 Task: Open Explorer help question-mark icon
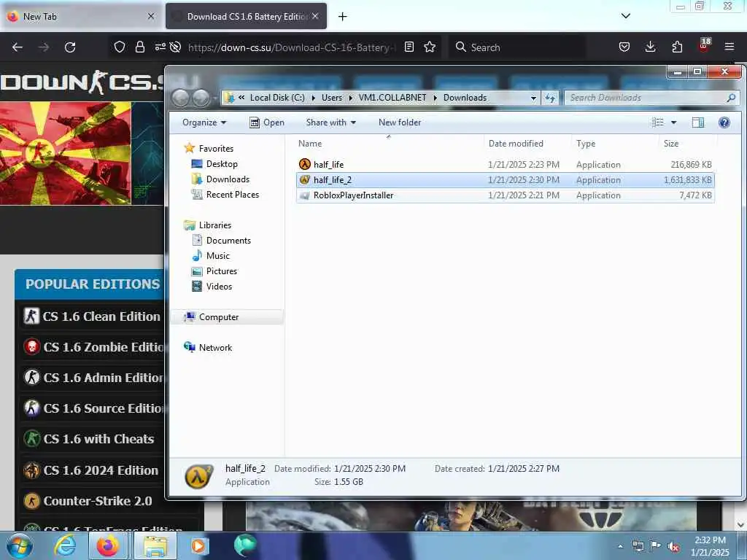point(724,122)
